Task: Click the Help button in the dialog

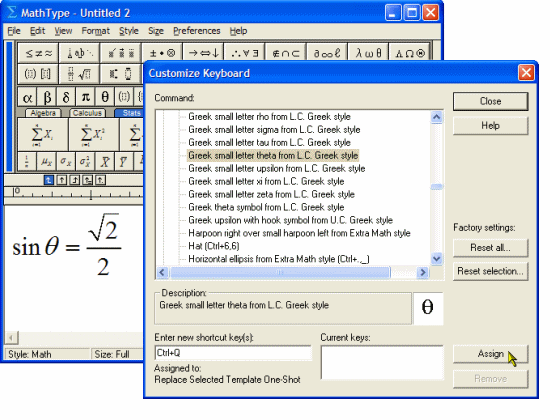Action: (490, 126)
